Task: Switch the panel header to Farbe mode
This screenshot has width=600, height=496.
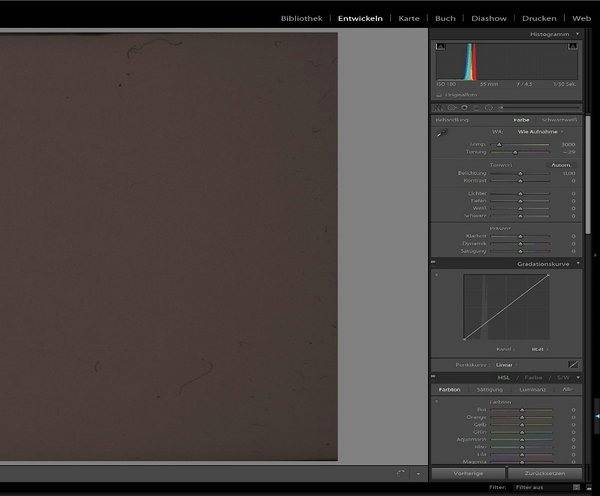Action: (533, 377)
